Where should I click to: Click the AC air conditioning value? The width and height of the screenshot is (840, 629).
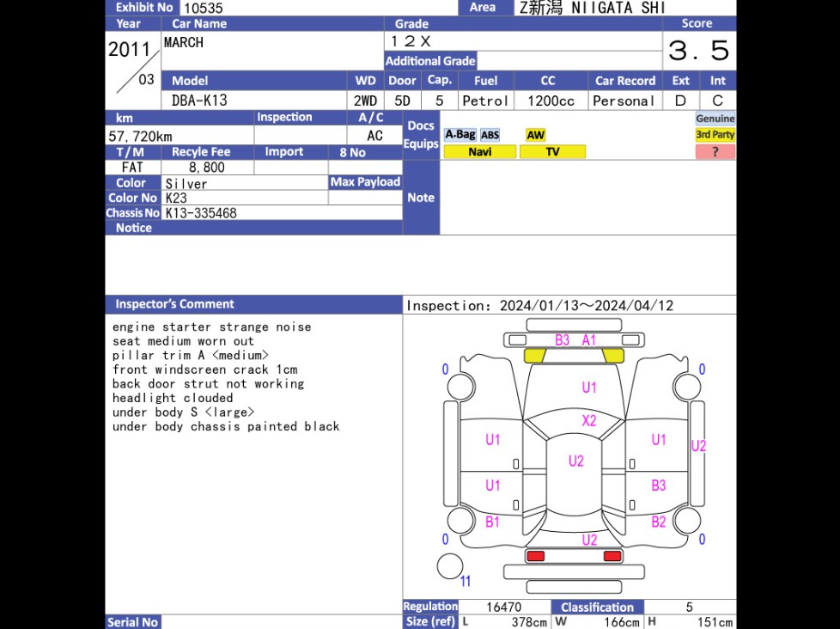pyautogui.click(x=374, y=136)
